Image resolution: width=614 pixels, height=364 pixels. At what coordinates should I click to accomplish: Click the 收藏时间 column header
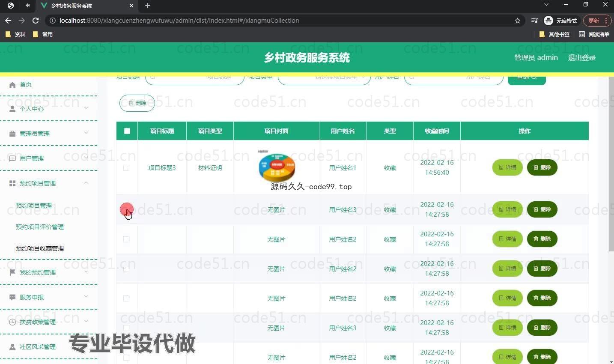click(x=437, y=131)
